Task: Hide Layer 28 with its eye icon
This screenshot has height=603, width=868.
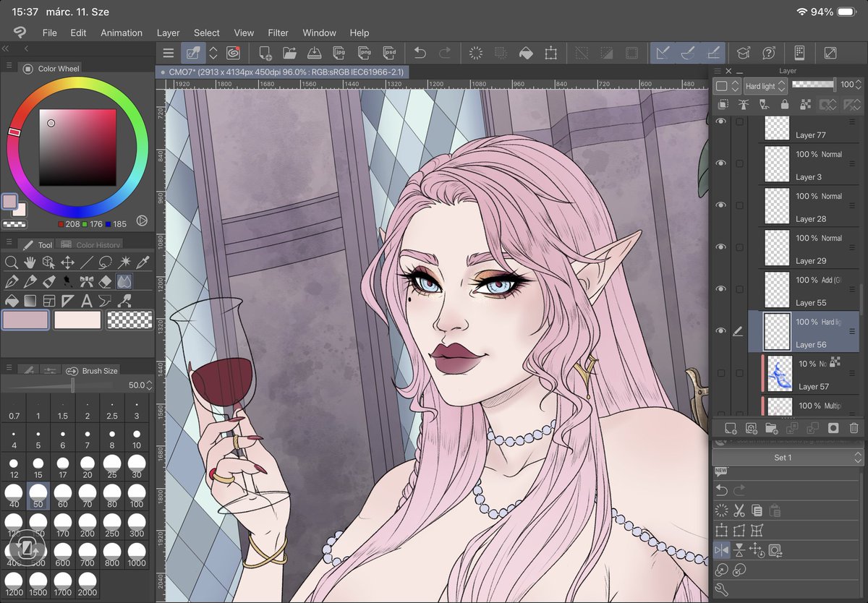Action: tap(720, 205)
